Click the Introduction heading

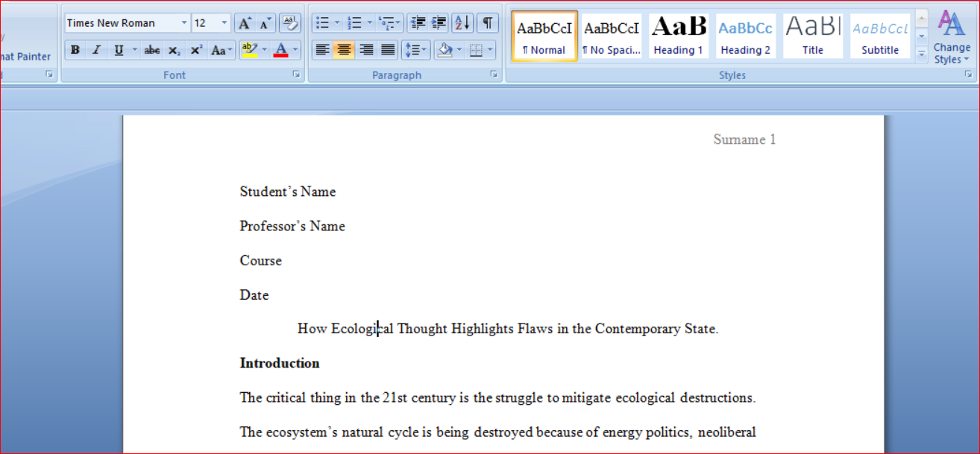tap(280, 363)
